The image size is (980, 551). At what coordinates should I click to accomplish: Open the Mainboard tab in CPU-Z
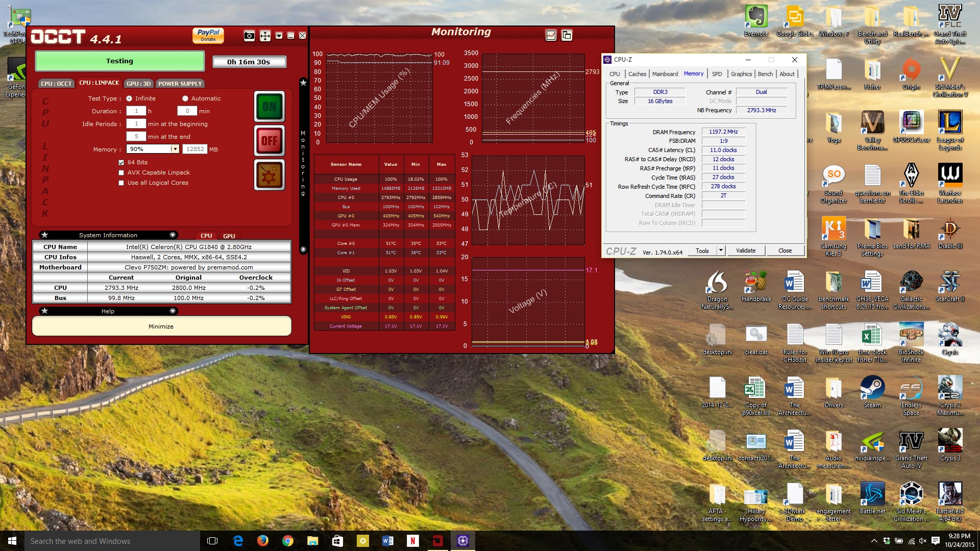pyautogui.click(x=665, y=74)
